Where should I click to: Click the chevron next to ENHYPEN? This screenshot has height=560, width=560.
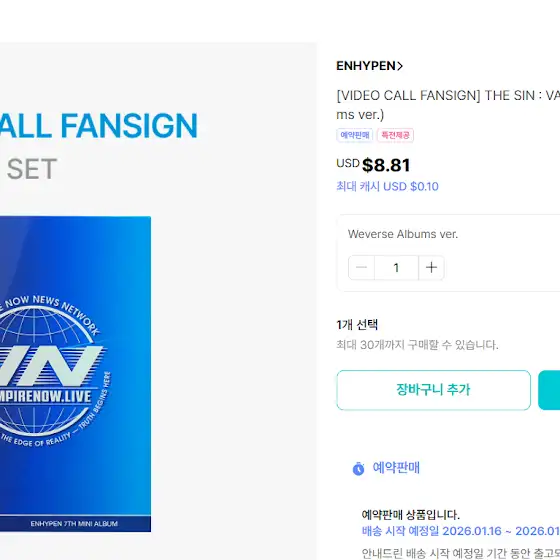400,66
